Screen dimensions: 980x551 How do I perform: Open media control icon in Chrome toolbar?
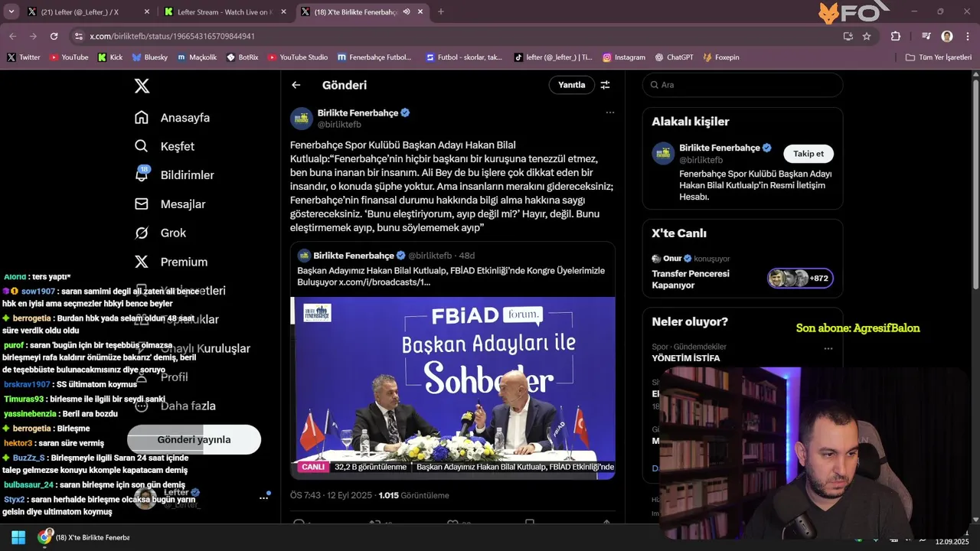coord(926,36)
